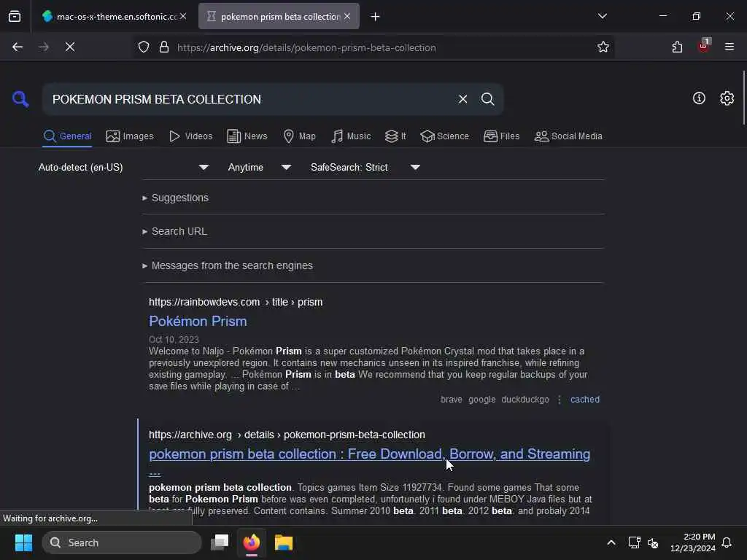Click the page vertical scrollbar
The image size is (747, 560).
click(743, 98)
